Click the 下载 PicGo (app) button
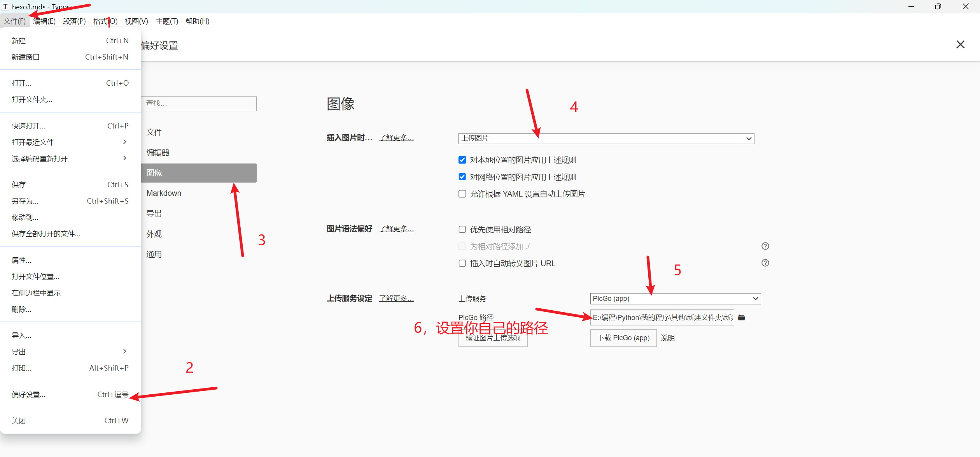The image size is (980, 457). 623,338
